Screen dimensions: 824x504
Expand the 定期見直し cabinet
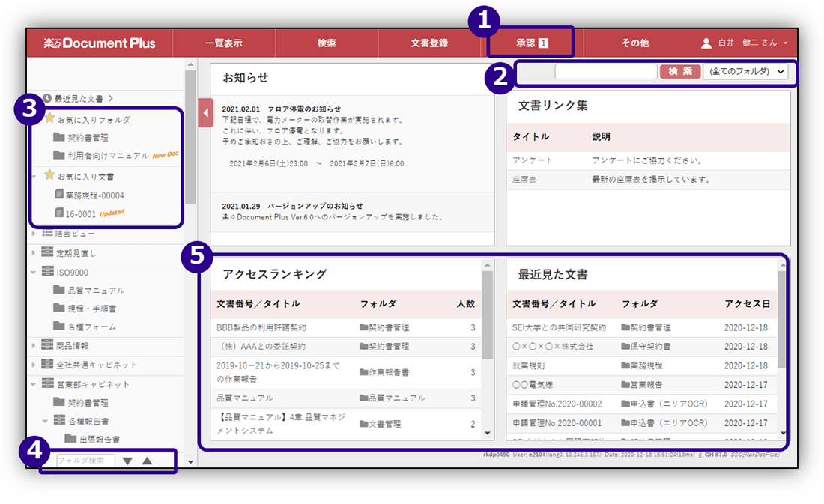click(x=34, y=253)
